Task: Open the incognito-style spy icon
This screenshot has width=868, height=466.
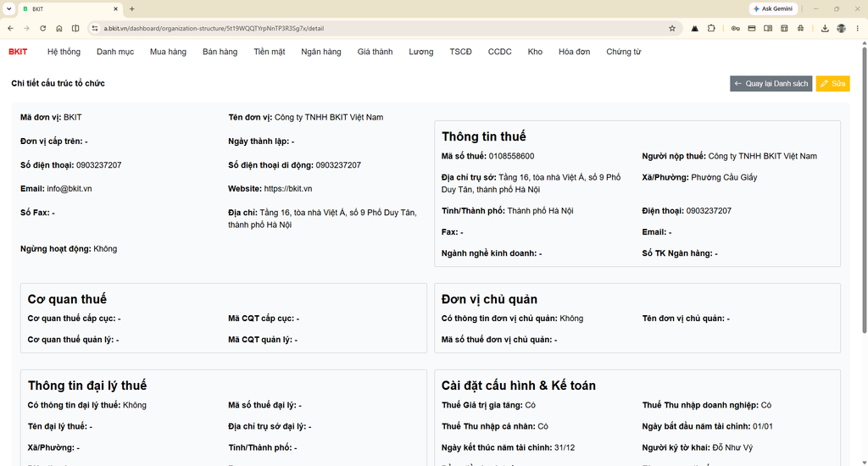Action: pyautogui.click(x=800, y=28)
